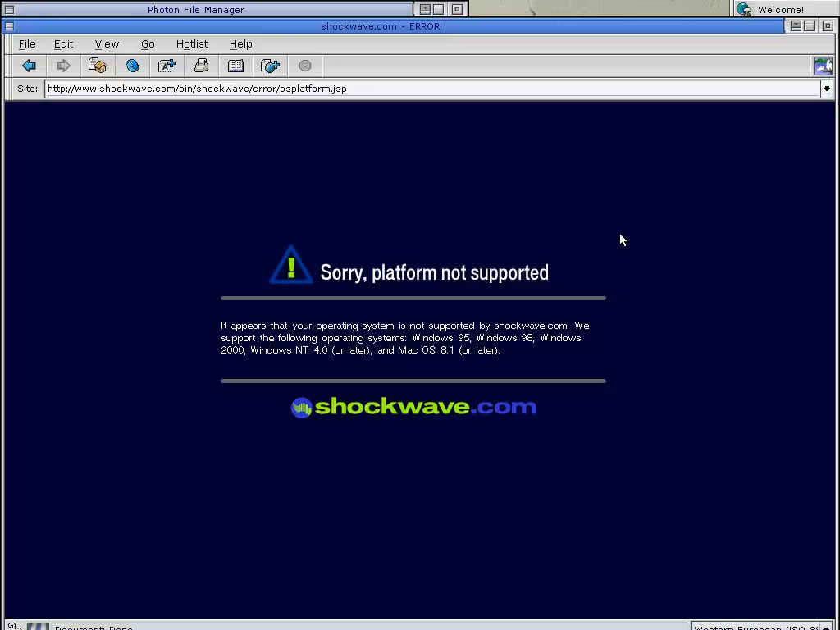
Task: Switch to the Welcome! window
Action: (781, 9)
